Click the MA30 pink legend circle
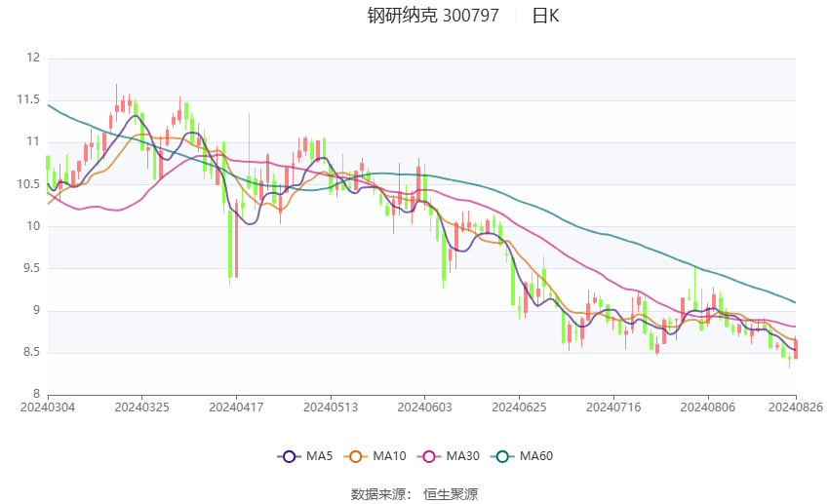 coord(429,456)
